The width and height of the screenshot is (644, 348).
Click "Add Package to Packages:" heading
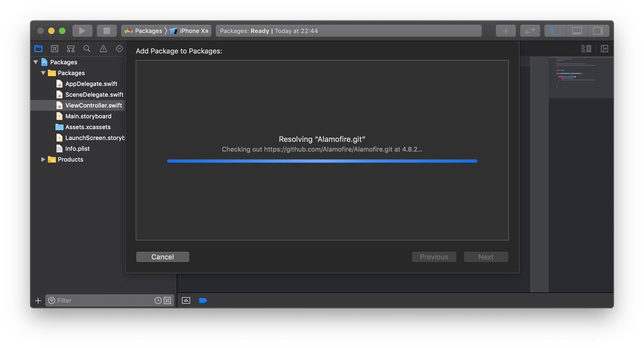[179, 51]
